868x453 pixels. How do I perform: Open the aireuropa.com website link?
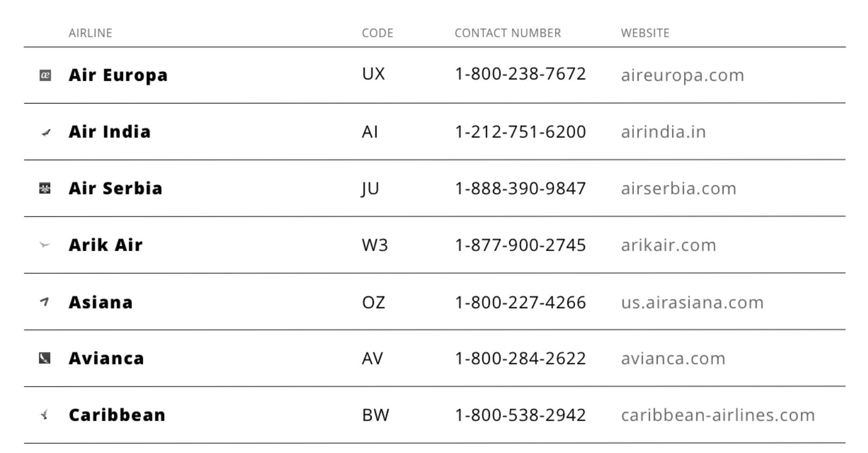[x=682, y=75]
